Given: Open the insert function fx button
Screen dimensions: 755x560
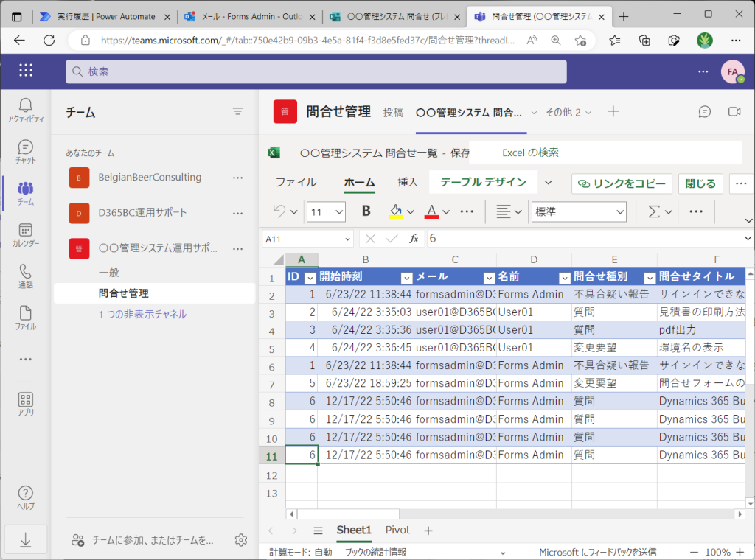Looking at the screenshot, I should coord(414,239).
